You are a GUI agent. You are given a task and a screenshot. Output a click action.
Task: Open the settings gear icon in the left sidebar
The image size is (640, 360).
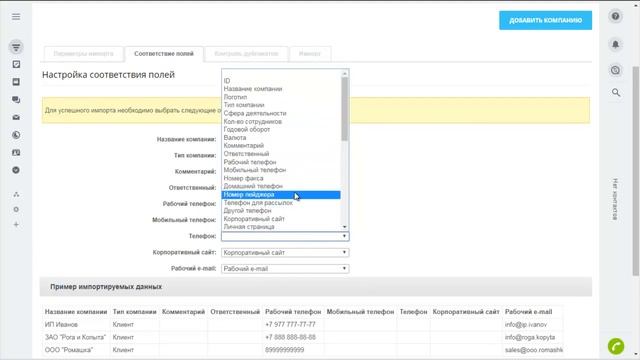tap(16, 209)
